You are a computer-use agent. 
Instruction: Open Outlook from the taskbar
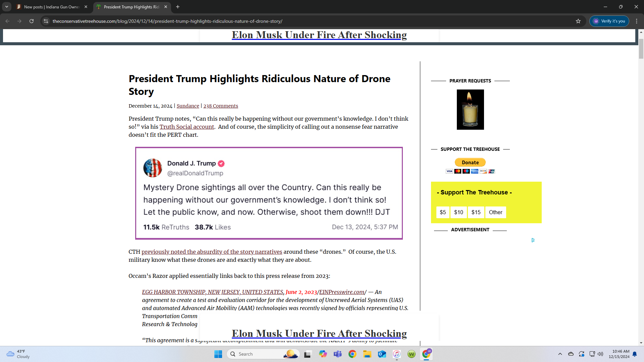(x=382, y=354)
